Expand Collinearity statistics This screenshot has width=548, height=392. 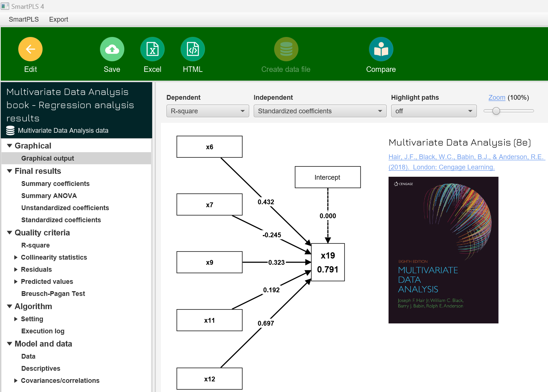[x=16, y=257]
